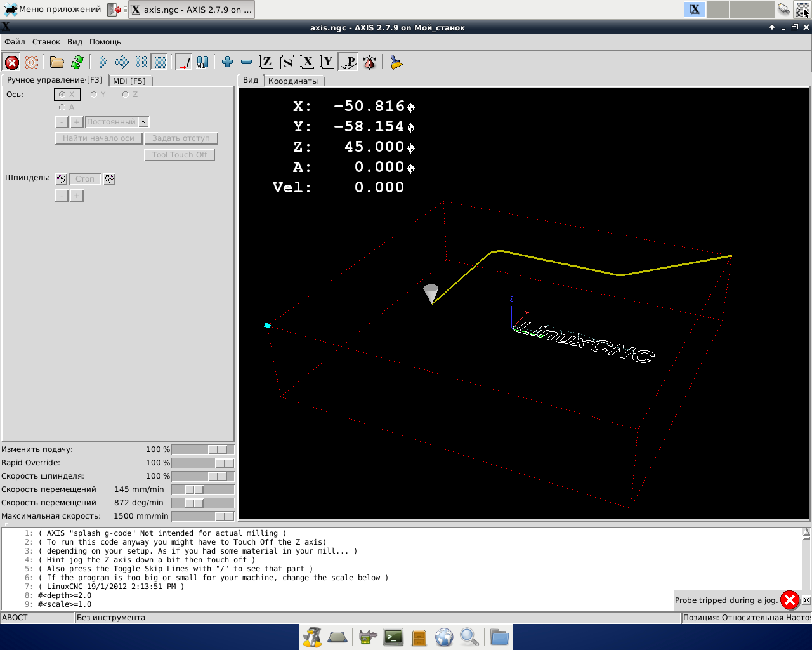Increase spindle speed with plus button

tap(77, 196)
